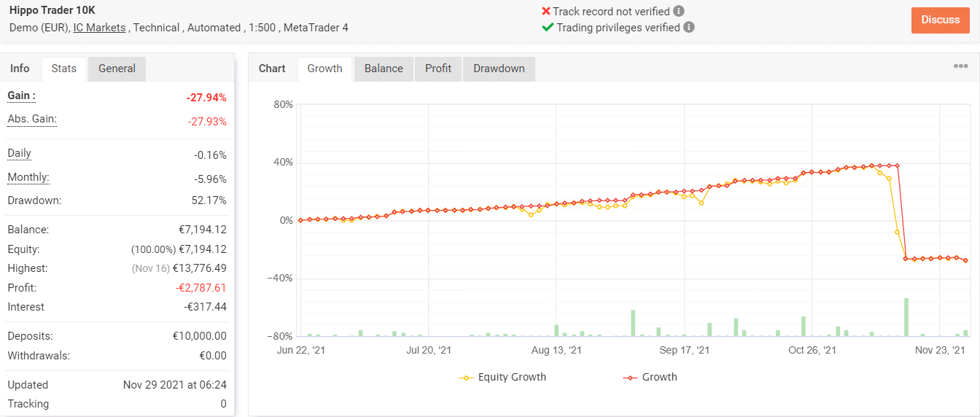Screen dimensions: 980x417
Task: Click the withdrawals value €0.00
Action: pyautogui.click(x=211, y=356)
